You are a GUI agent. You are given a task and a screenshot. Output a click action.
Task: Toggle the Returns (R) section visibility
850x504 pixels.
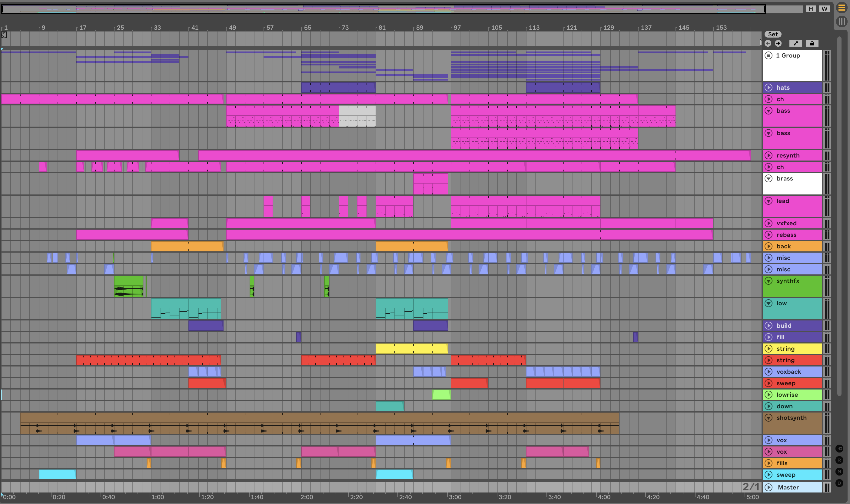click(x=839, y=460)
